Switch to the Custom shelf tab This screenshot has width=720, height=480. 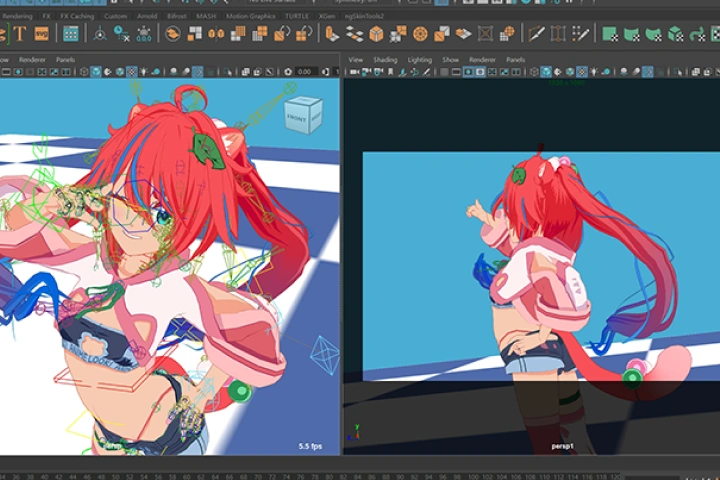pyautogui.click(x=115, y=16)
